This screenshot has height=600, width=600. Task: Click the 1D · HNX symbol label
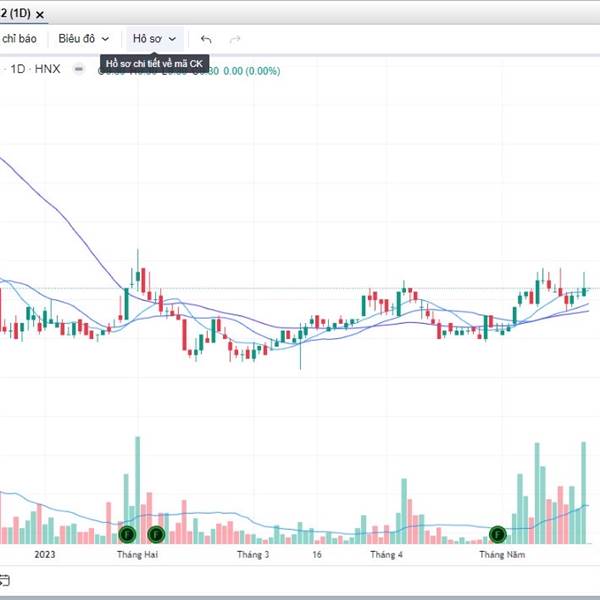35,69
